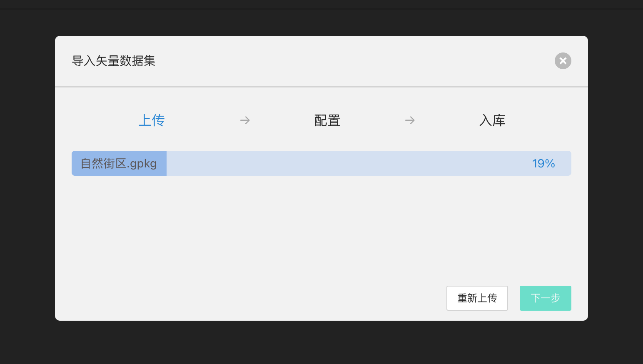Click the dark backdrop right of the dialog
The image size is (643, 364).
pos(616,178)
